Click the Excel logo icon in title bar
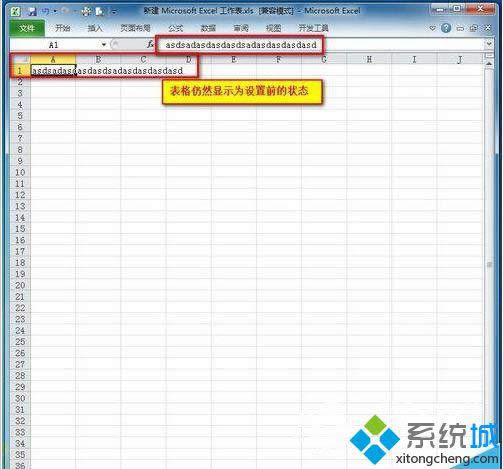Viewport: 503px width, 469px height. point(15,11)
